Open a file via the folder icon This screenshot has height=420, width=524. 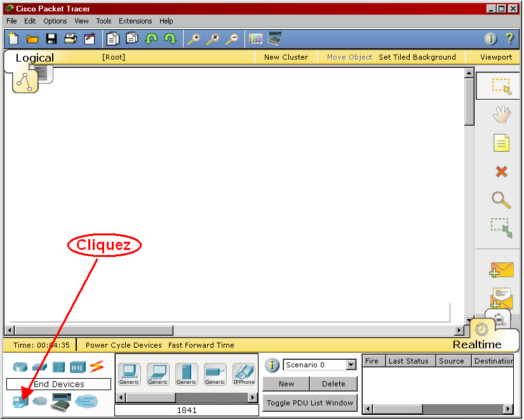(32, 39)
